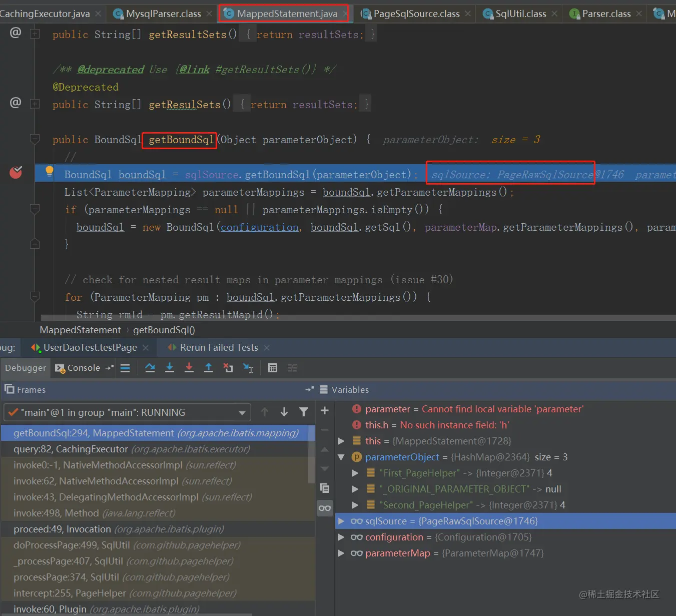Open the main thread selector dropdown
Screen dimensions: 676x616
point(127,412)
